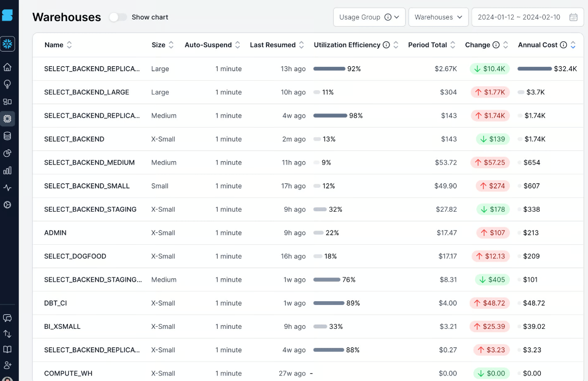Select the Snowflake icon in sidebar
Image resolution: width=588 pixels, height=381 pixels.
point(7,44)
